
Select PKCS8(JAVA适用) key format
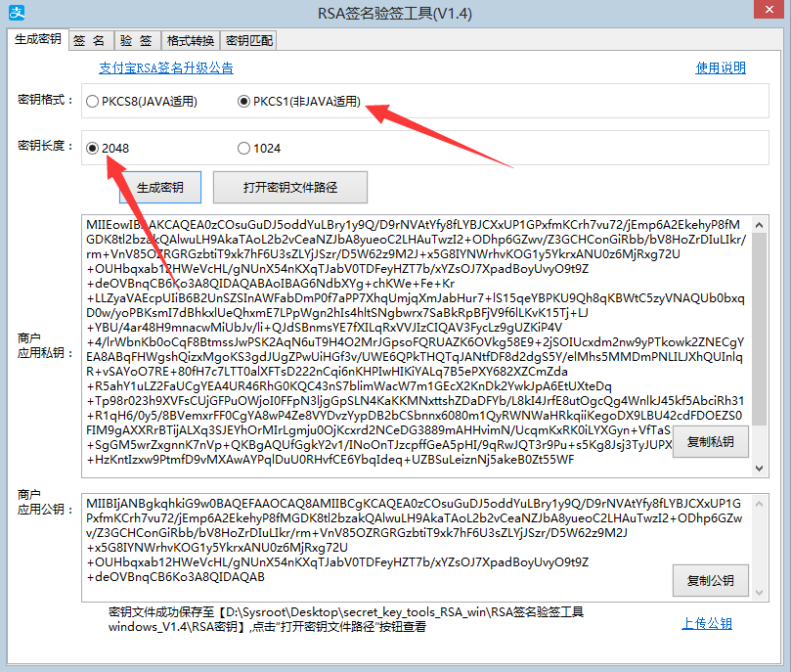[141, 102]
